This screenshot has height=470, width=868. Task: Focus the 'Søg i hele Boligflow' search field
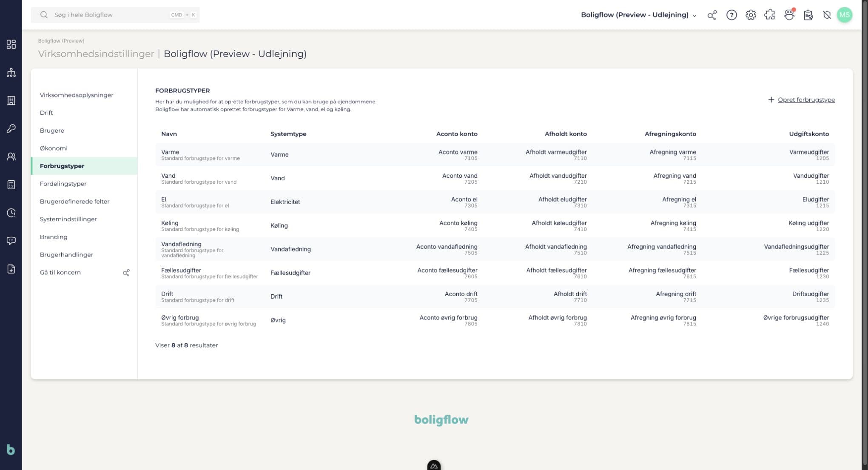(115, 15)
